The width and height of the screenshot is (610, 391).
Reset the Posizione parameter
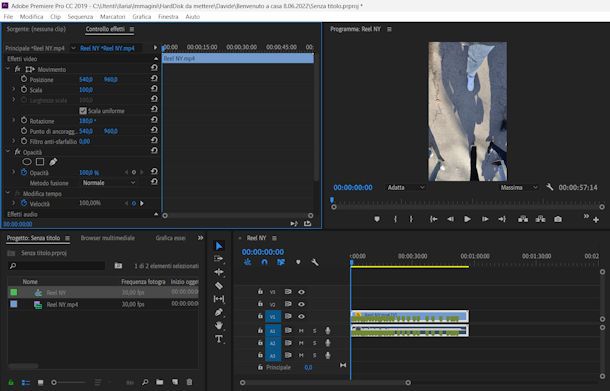[154, 79]
